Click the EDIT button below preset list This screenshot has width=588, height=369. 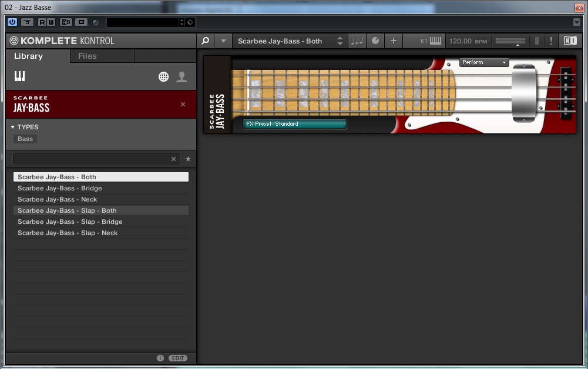point(178,358)
